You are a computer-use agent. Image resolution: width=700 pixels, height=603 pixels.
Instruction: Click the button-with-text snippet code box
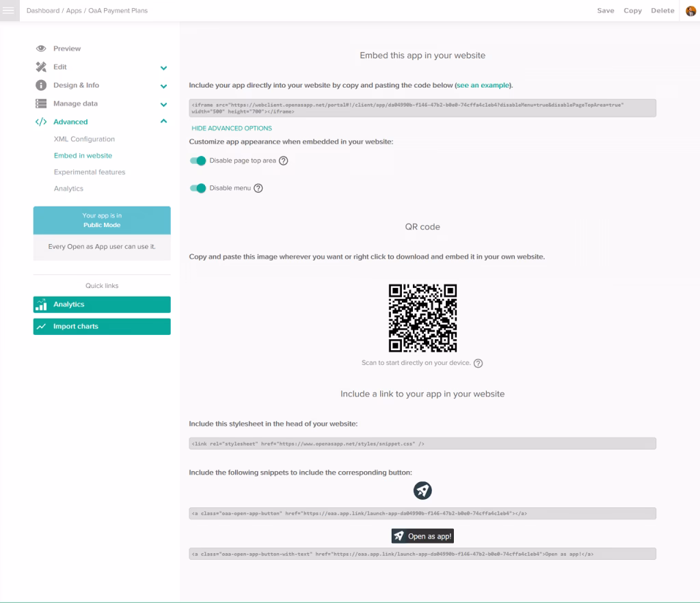(x=422, y=554)
